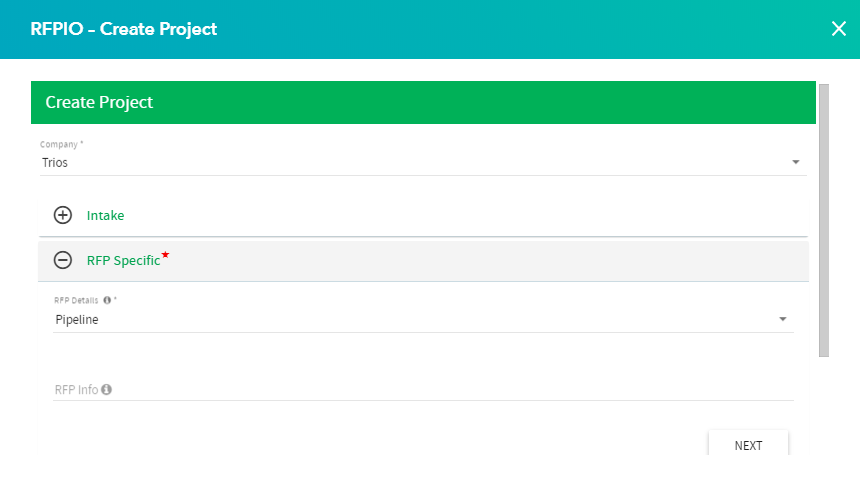860x502 pixels.
Task: Select the Trios company value
Action: pos(55,163)
